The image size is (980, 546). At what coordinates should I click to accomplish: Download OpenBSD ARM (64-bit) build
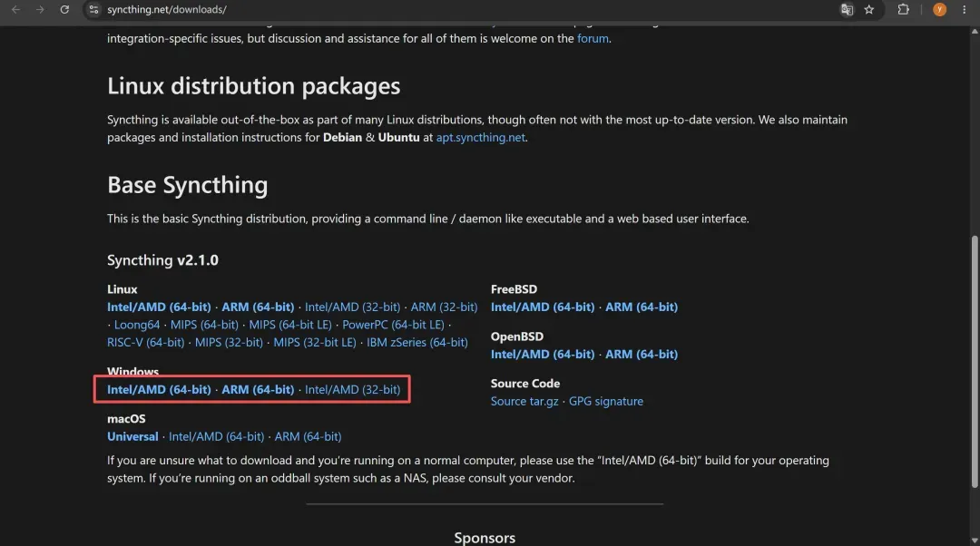642,355
